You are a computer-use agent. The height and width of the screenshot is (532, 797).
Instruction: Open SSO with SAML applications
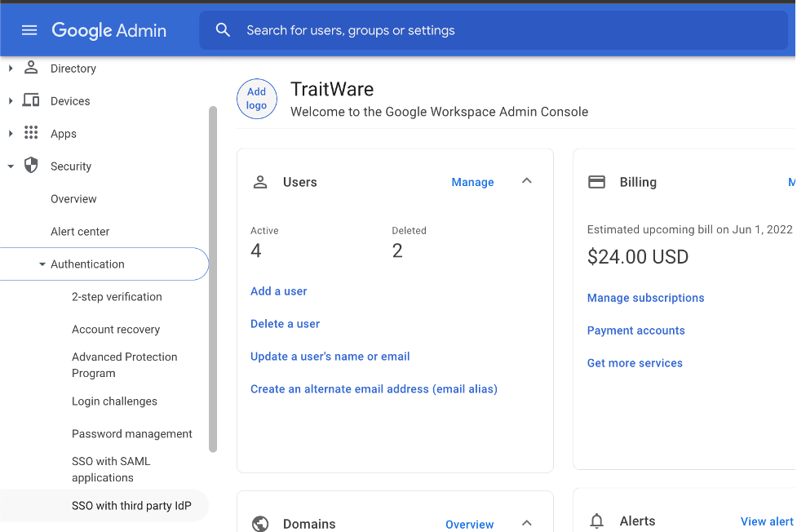pyautogui.click(x=111, y=469)
